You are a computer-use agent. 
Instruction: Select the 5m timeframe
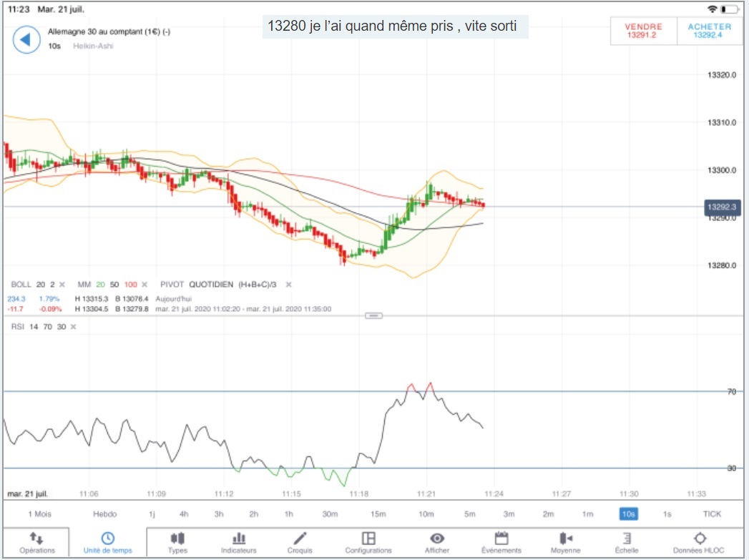click(470, 514)
